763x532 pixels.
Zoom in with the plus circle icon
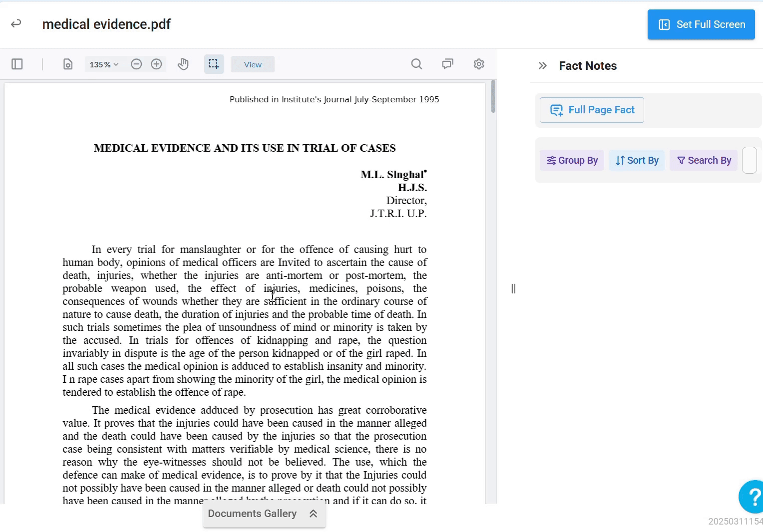coord(156,64)
